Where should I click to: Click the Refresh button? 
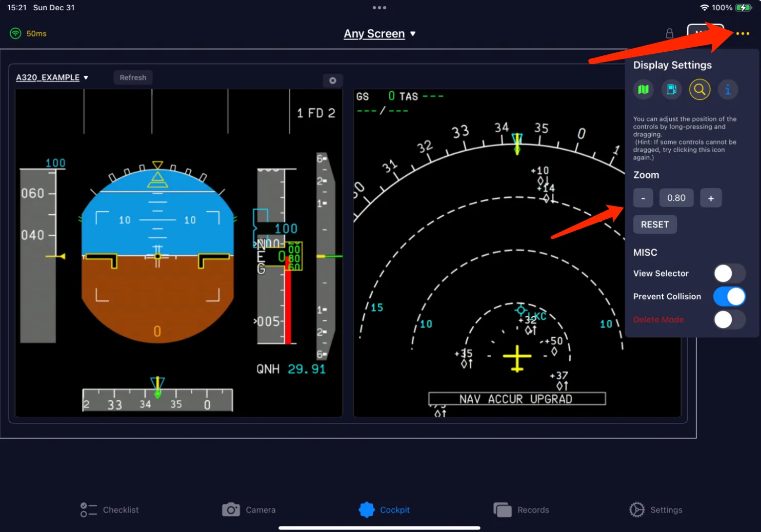coord(133,77)
